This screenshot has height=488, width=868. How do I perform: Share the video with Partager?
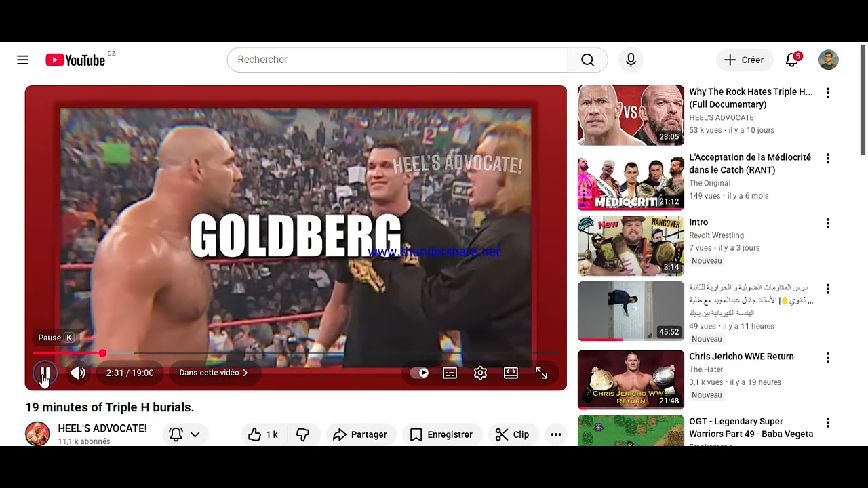pyautogui.click(x=360, y=434)
